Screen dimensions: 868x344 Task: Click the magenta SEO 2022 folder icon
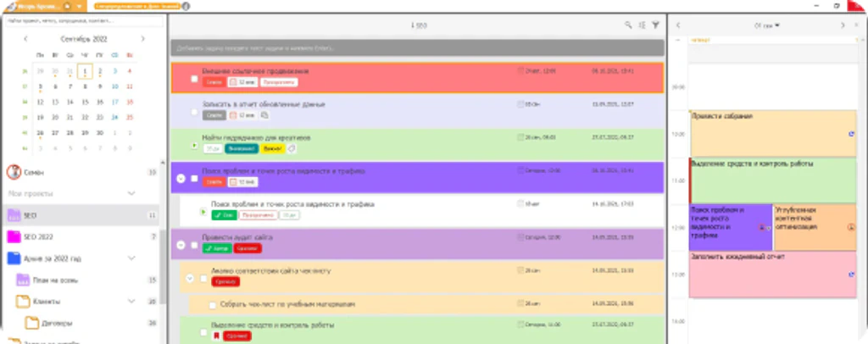(14, 236)
